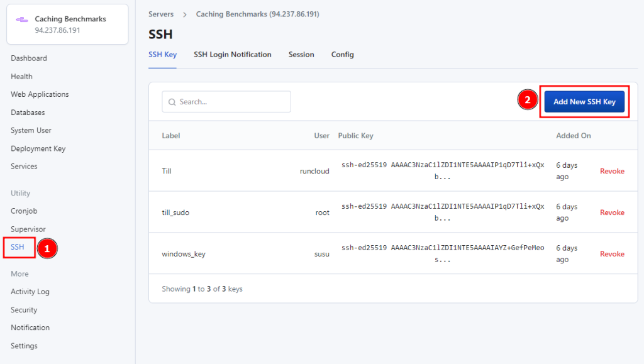Switch to the SSH Login Notification tab
This screenshot has height=364, width=644.
tap(232, 55)
